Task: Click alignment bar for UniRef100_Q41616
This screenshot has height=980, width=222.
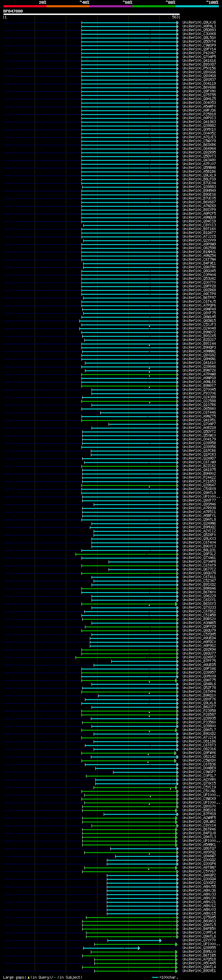Action: [x=130, y=60]
